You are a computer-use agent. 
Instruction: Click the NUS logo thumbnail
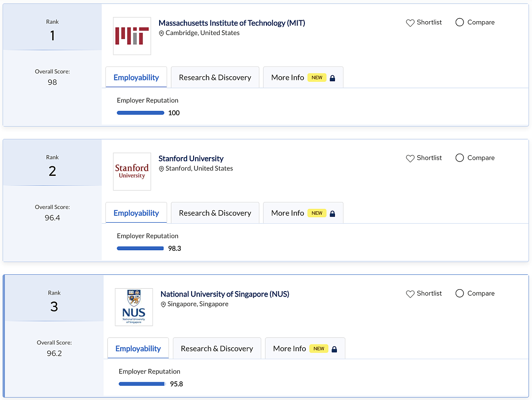point(133,307)
